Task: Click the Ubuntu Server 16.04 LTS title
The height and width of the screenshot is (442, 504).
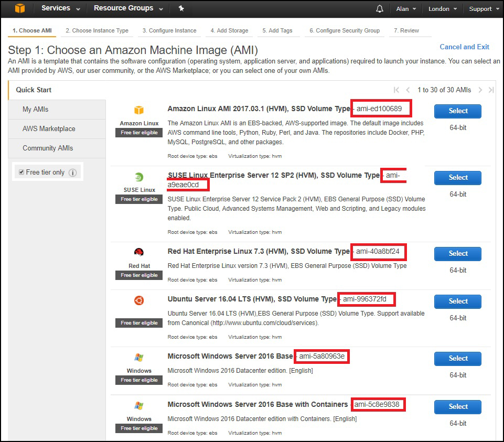Action: point(252,299)
